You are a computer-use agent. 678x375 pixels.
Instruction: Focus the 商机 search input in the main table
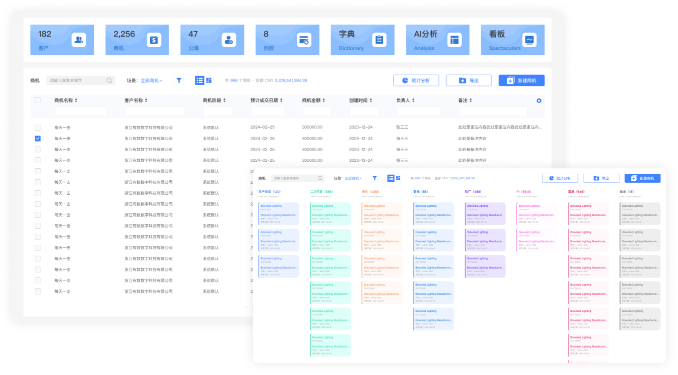coord(80,80)
